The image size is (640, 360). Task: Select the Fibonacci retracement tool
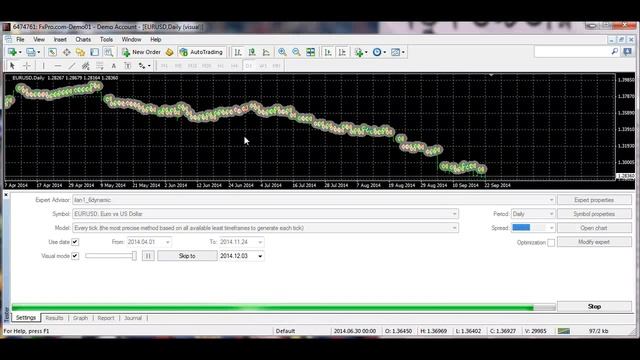(100, 66)
